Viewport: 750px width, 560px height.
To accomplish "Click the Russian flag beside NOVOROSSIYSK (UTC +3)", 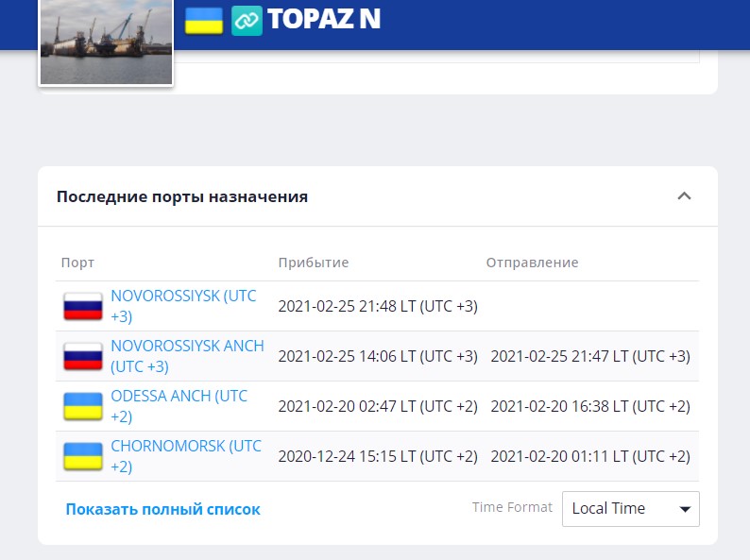I will pos(83,306).
